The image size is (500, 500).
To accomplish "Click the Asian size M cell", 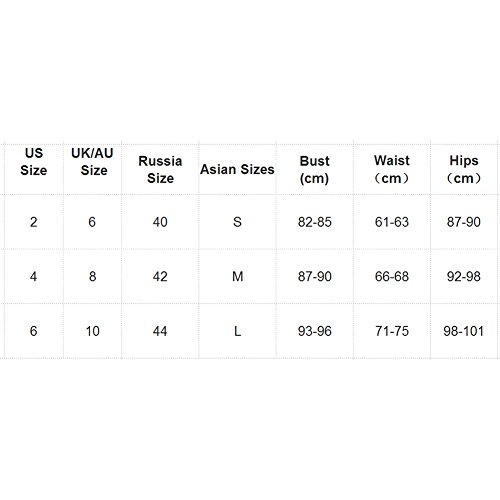I will 237,276.
